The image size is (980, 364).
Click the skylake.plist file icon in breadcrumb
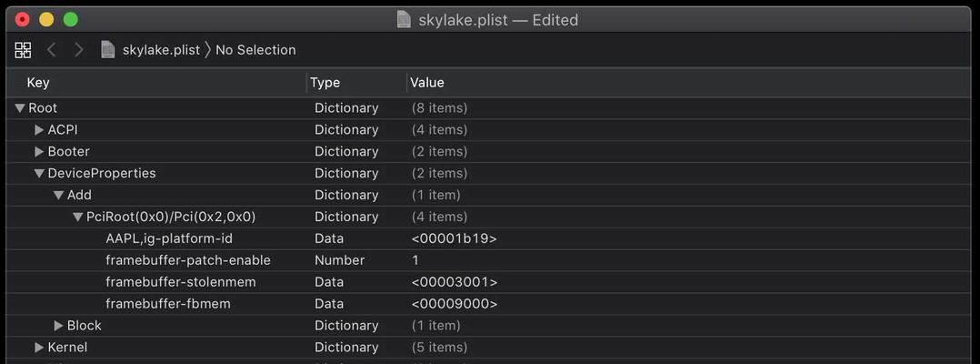(x=108, y=50)
